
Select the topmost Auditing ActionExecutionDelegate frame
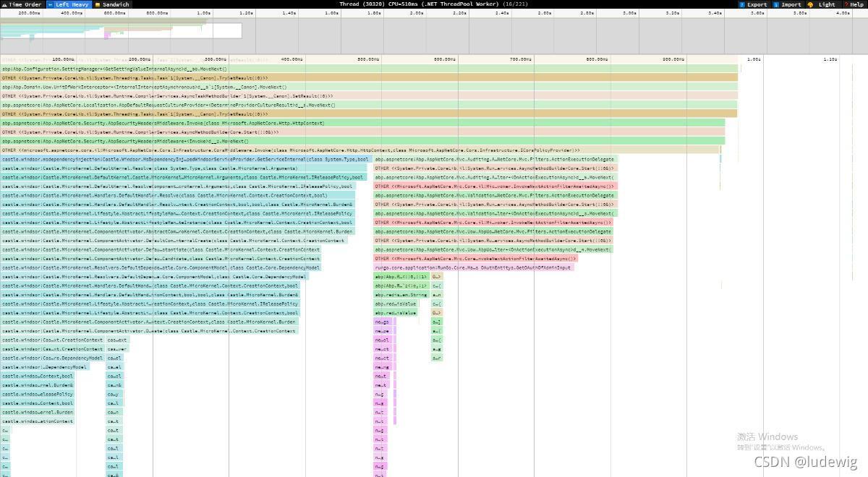click(x=495, y=159)
